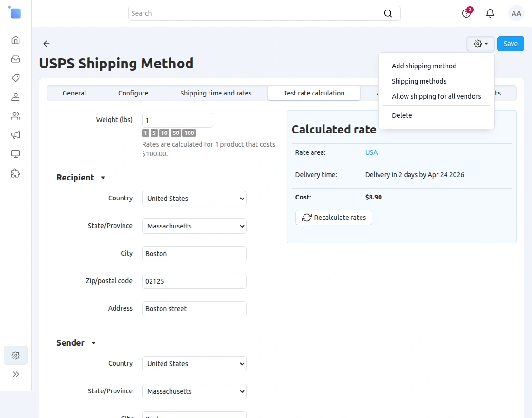Set weight preset to 10

point(164,133)
